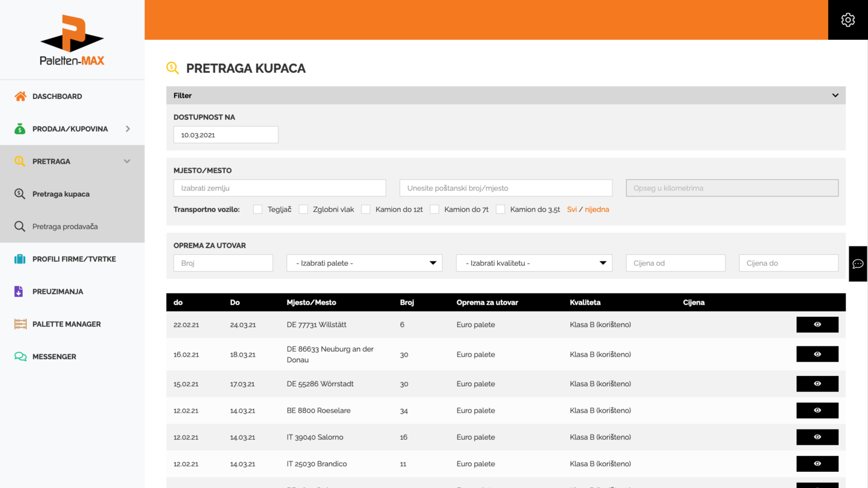Open the Izabrati palete dropdown
868x488 pixels.
point(364,263)
